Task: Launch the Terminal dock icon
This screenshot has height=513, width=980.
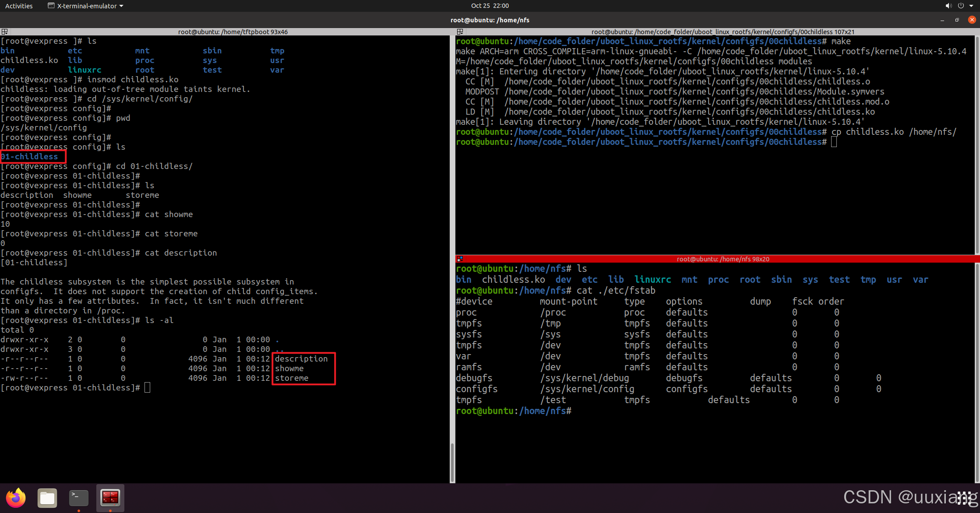Action: 79,498
